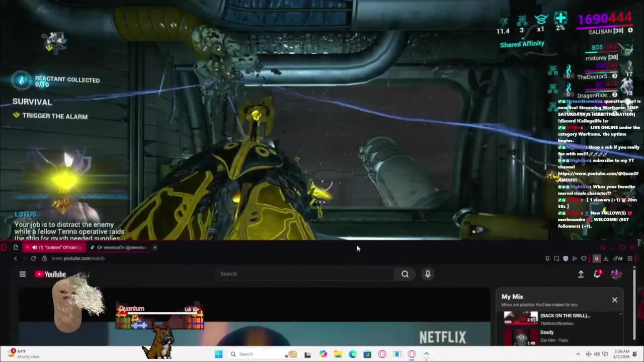The image size is (644, 362).
Task: Reload the YouTube page
Action: tap(33, 258)
